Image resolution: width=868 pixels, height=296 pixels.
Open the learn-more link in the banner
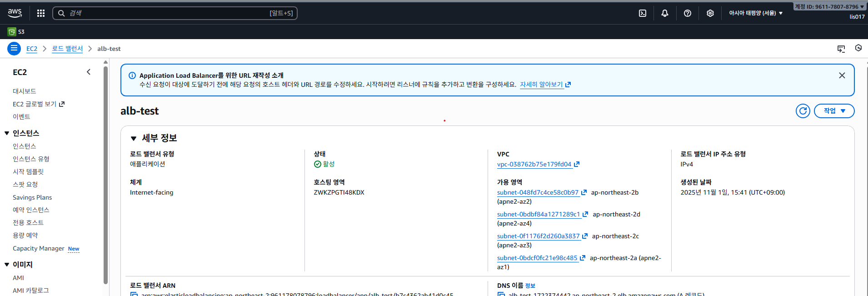[x=541, y=85]
